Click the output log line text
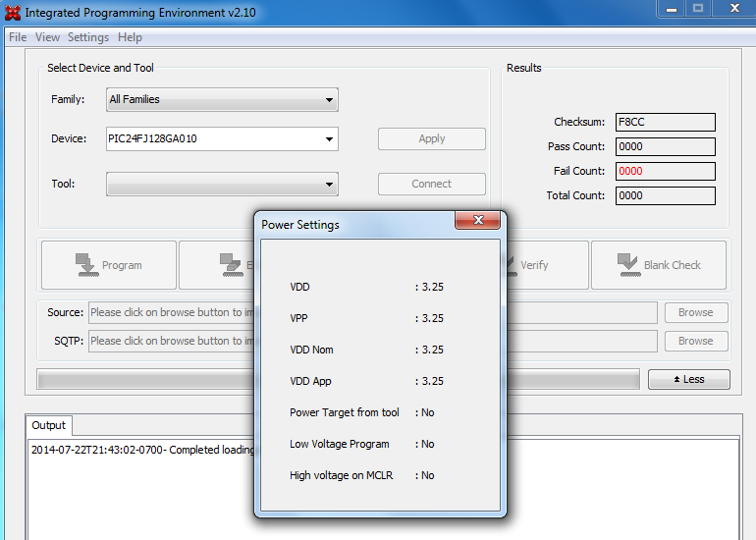This screenshot has width=756, height=540. [142, 450]
